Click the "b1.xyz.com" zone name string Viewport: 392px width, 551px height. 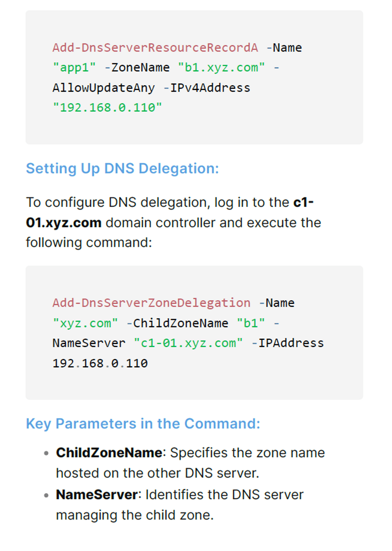[221, 68]
